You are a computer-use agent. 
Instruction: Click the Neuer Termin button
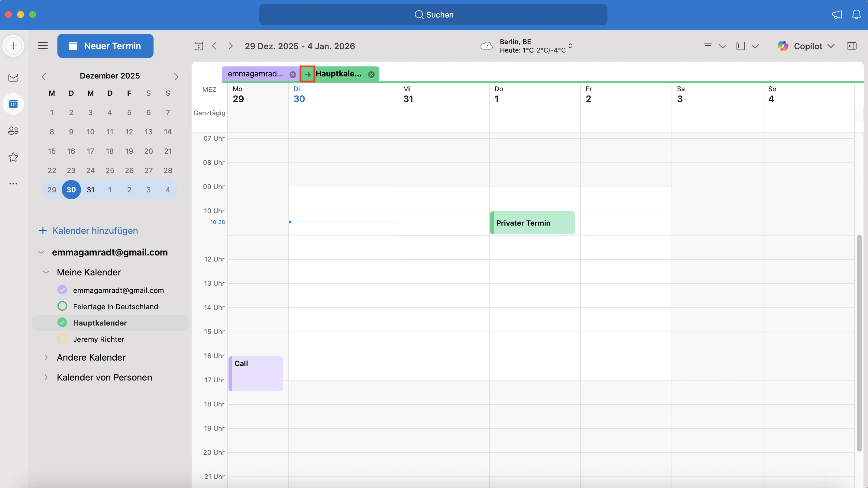point(105,46)
